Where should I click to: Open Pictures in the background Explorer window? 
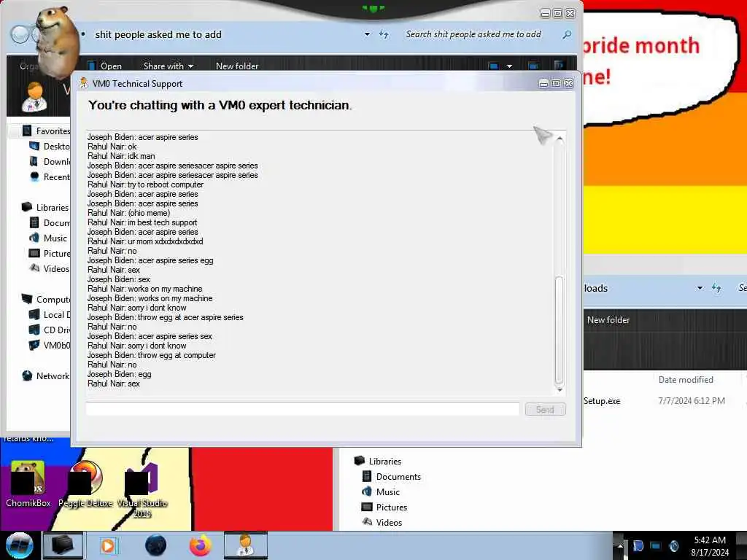(x=384, y=507)
